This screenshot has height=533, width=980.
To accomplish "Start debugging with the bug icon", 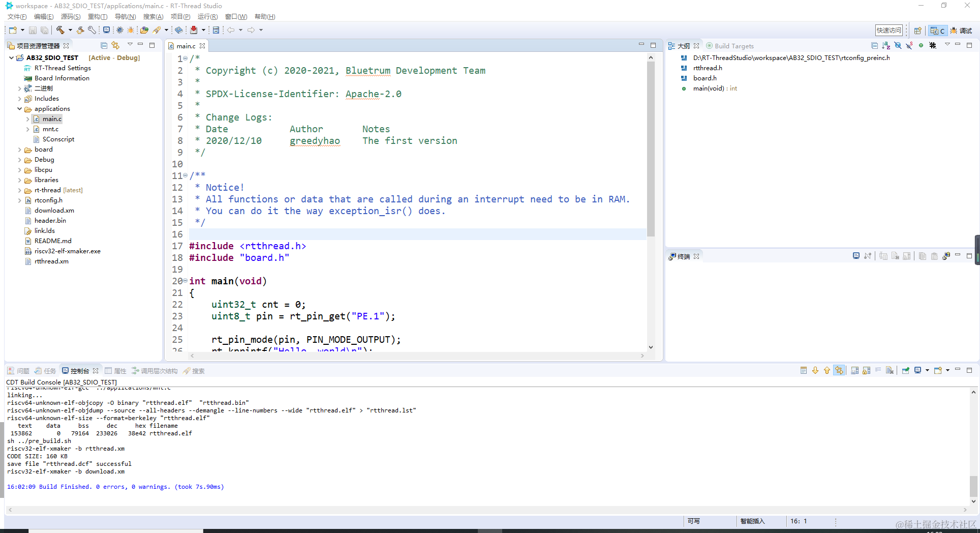I will pyautogui.click(x=131, y=30).
